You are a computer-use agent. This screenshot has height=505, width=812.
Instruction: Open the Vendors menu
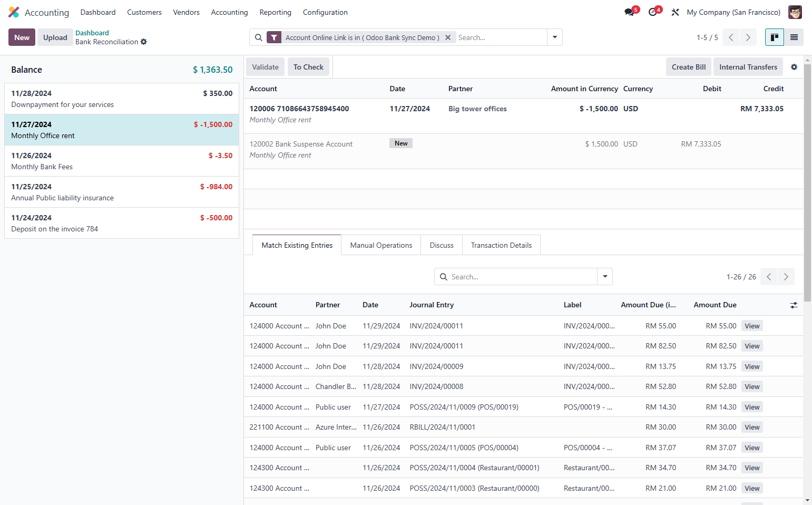187,12
